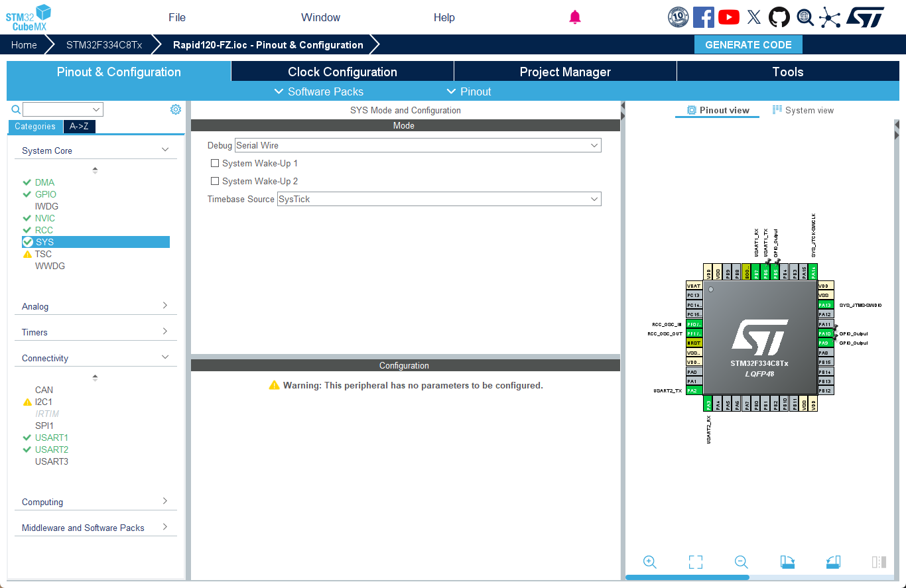
Task: Click the NRST pin on the chip
Action: click(694, 343)
